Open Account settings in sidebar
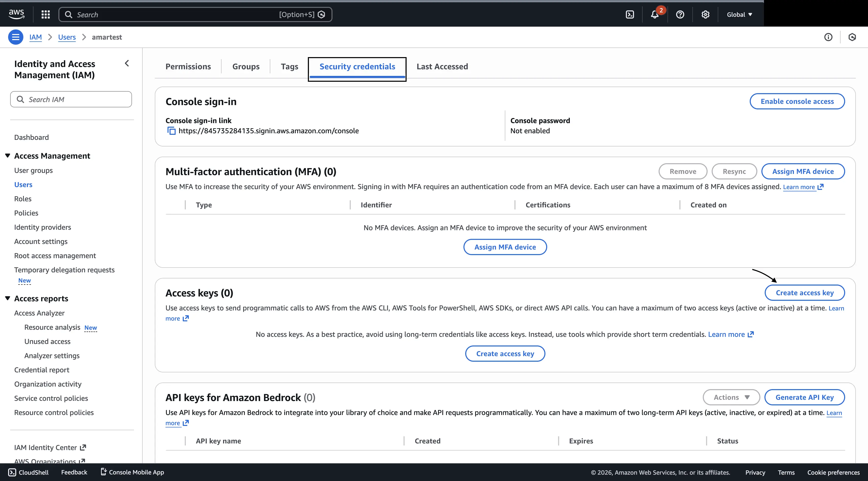Viewport: 868px width, 481px height. point(41,241)
